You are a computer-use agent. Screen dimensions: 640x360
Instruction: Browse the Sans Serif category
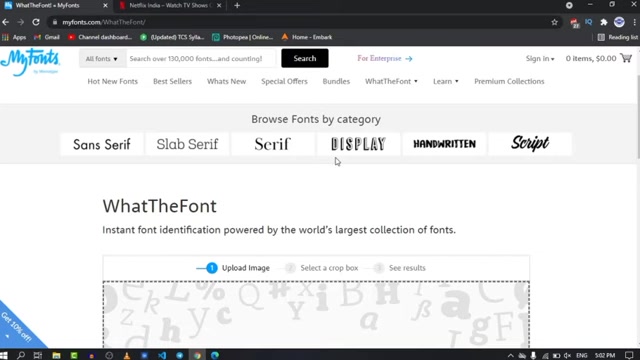tap(102, 144)
